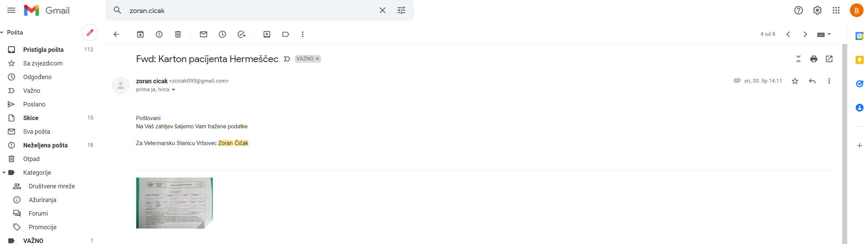868x244 pixels.
Task: Toggle importance marker beside the subject
Action: (x=287, y=59)
